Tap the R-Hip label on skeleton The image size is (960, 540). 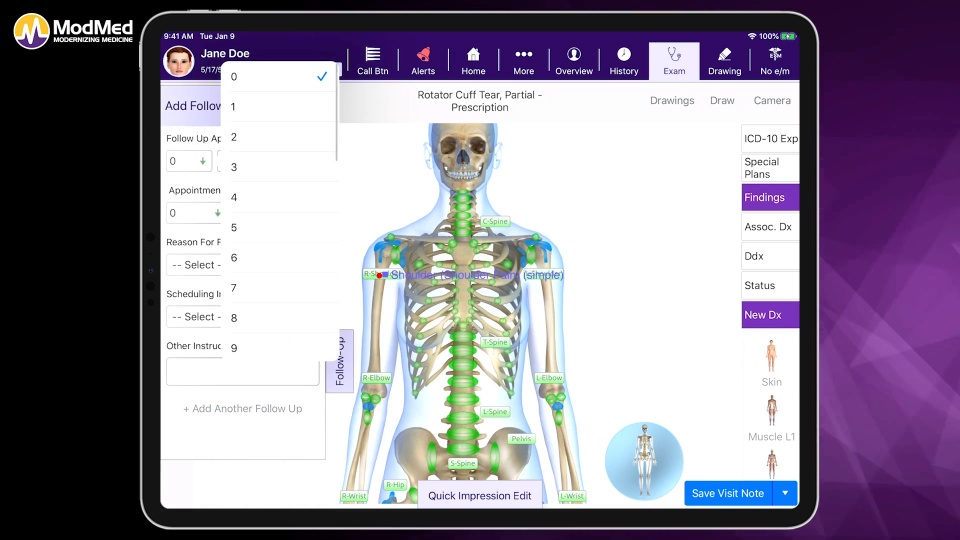[x=395, y=485]
